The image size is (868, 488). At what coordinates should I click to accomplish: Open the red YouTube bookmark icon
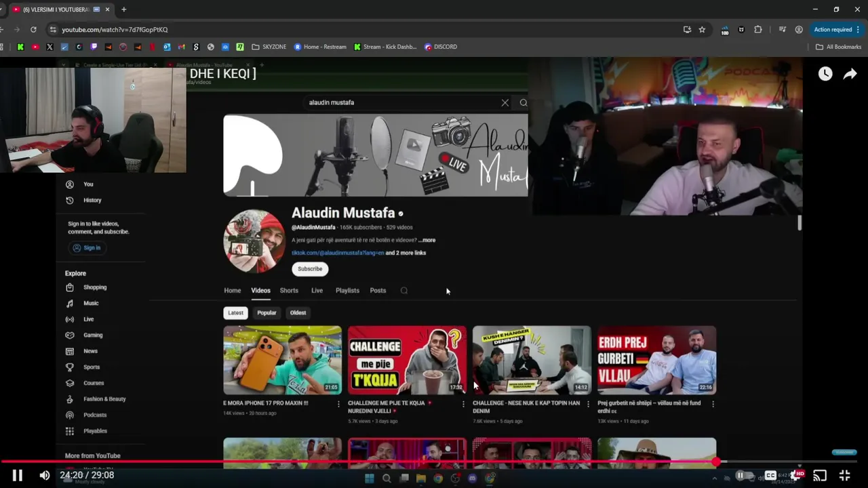35,47
